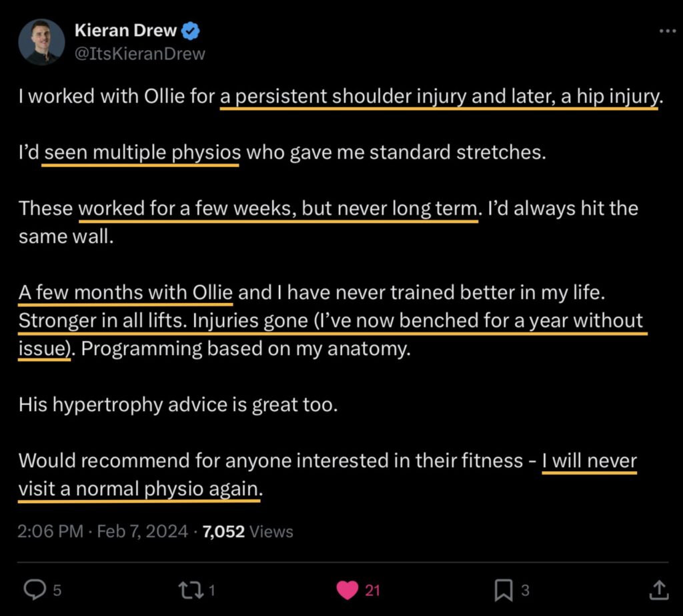Click the reply count number 5
Screen dimensions: 683x616
(x=57, y=590)
